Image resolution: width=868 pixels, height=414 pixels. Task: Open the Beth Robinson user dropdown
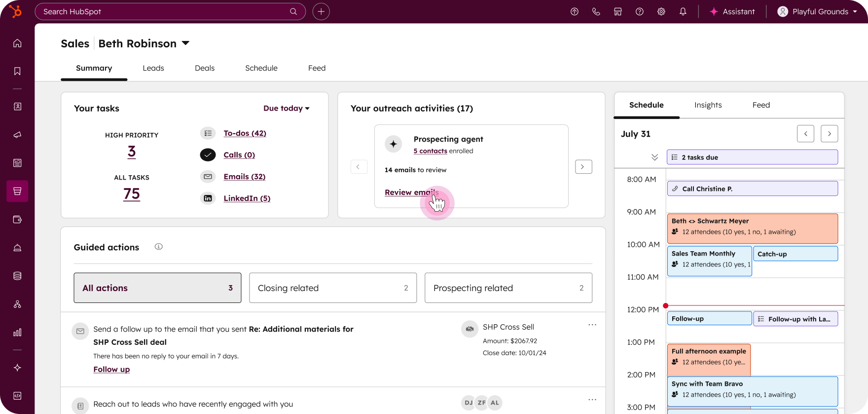coord(144,43)
